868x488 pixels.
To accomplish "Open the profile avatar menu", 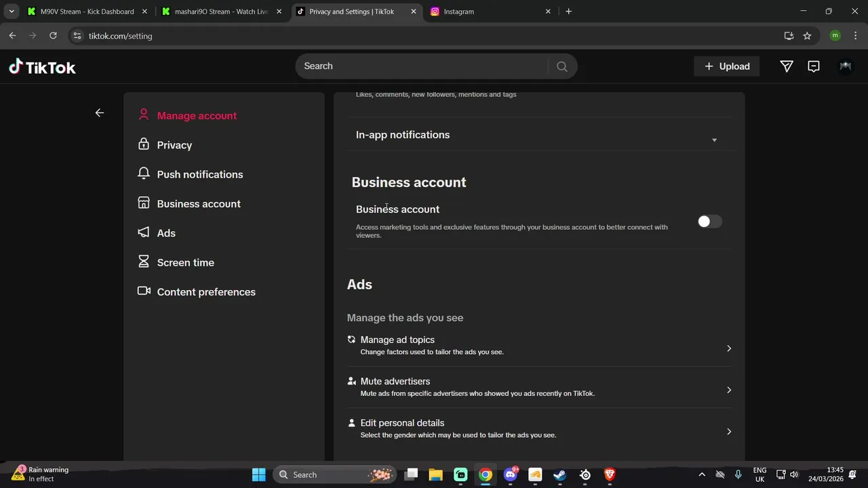I will click(x=845, y=66).
